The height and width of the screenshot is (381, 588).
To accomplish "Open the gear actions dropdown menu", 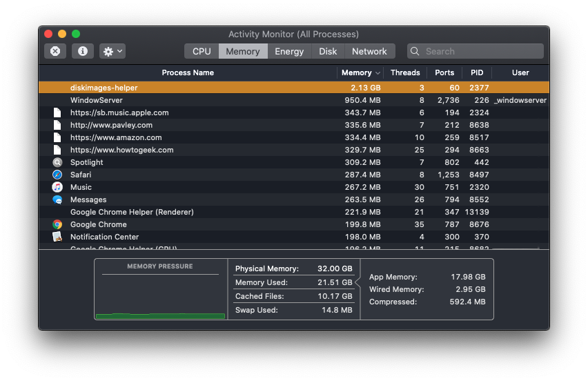I will pyautogui.click(x=112, y=51).
